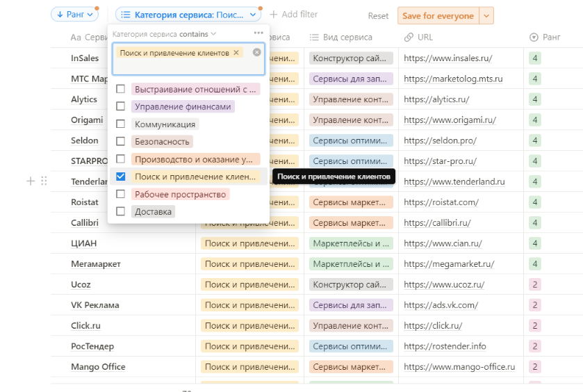Check the 'Рабочее пространство' checkbox
This screenshot has width=583, height=392.
(120, 194)
